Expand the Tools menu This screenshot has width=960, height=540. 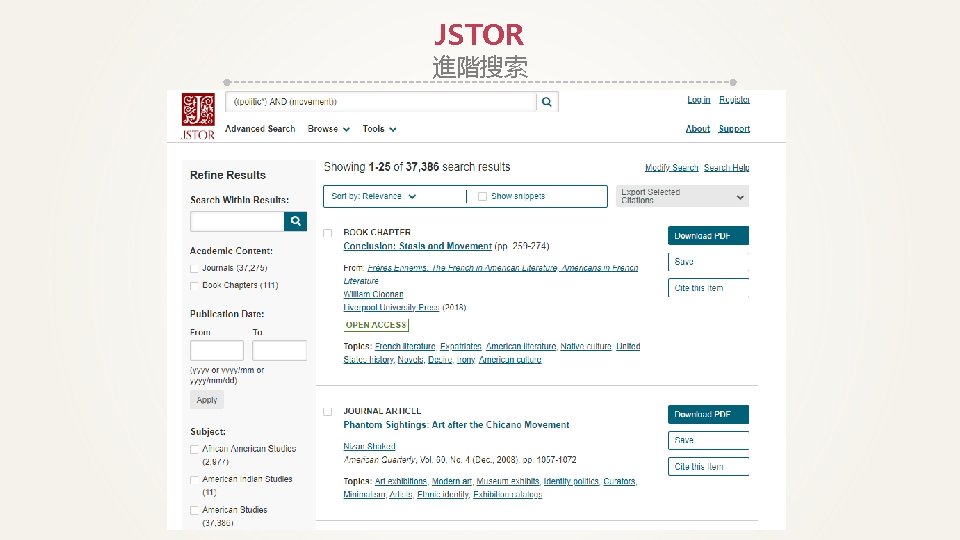coord(379,129)
